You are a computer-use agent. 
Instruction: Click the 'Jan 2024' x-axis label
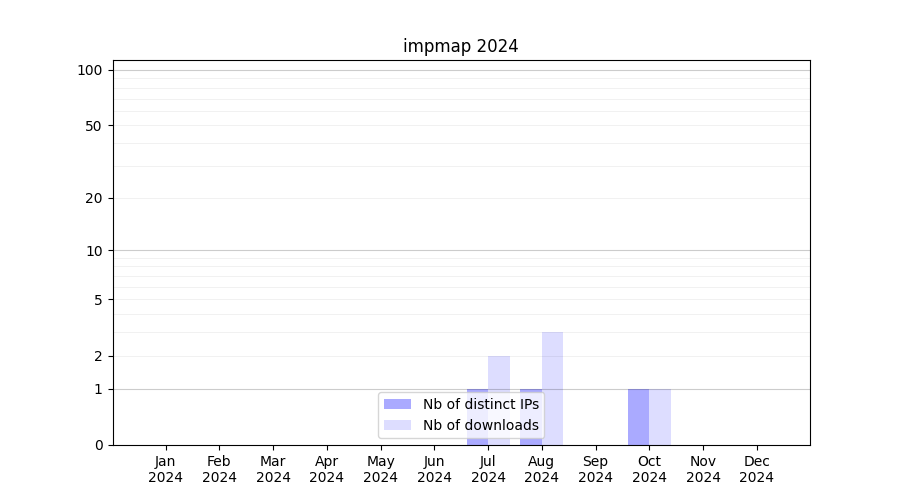tap(165, 469)
